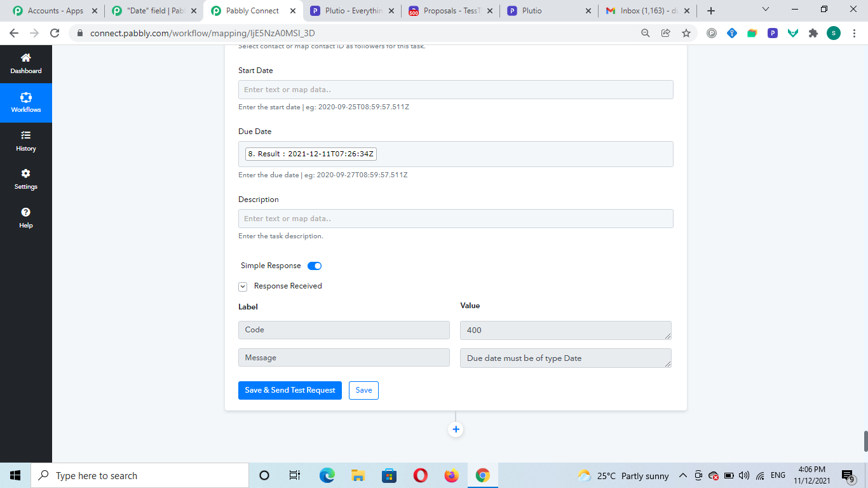Image resolution: width=868 pixels, height=488 pixels.
Task: Click the Save button
Action: pyautogui.click(x=363, y=390)
